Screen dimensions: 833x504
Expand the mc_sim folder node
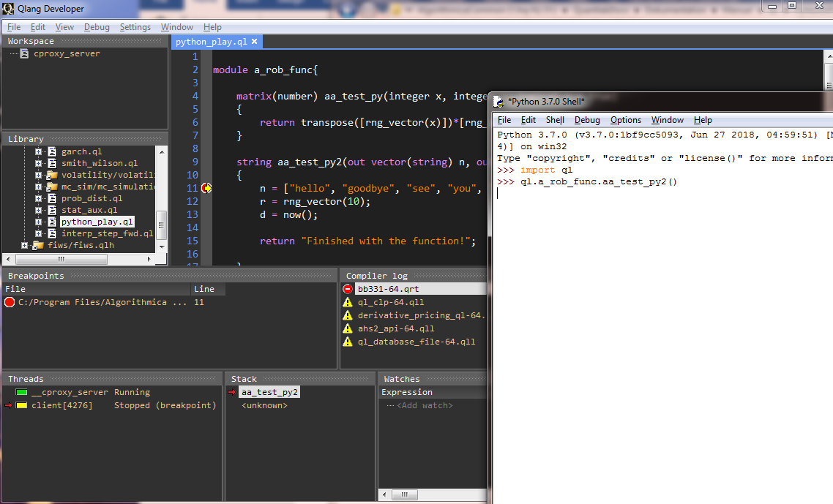pyautogui.click(x=38, y=187)
